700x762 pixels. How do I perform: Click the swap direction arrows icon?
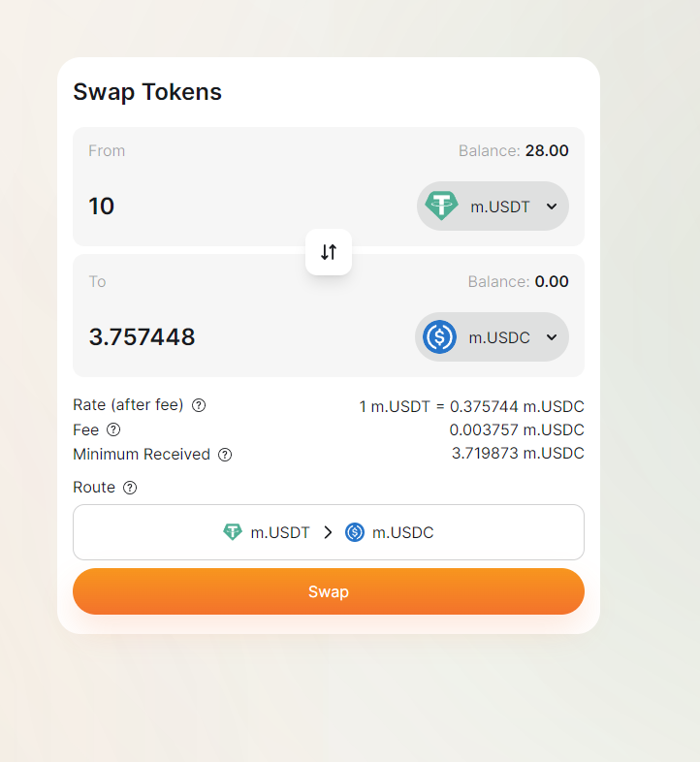[x=329, y=252]
